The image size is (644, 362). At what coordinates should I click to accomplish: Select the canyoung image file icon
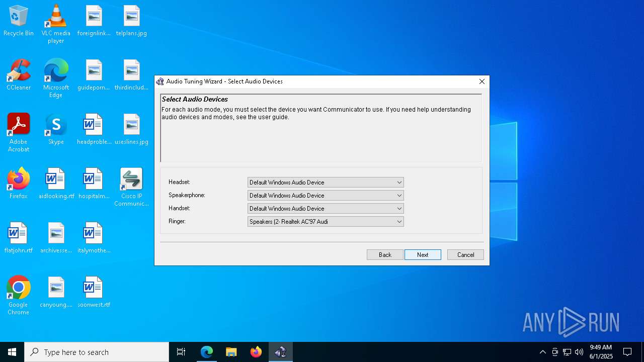[x=56, y=292]
